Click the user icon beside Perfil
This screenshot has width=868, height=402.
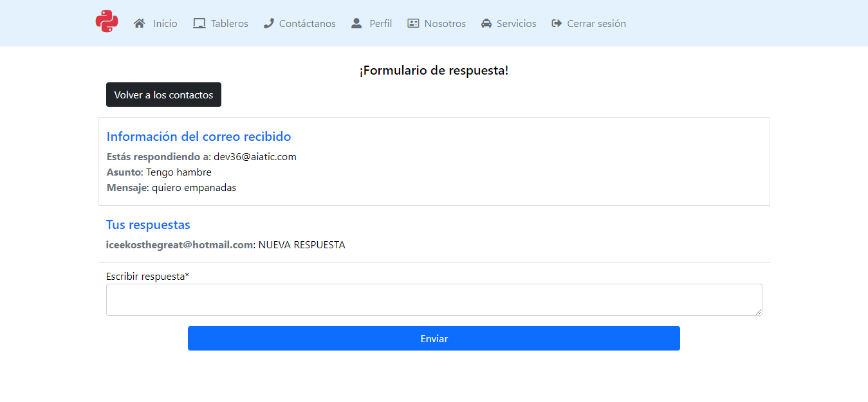coord(356,23)
